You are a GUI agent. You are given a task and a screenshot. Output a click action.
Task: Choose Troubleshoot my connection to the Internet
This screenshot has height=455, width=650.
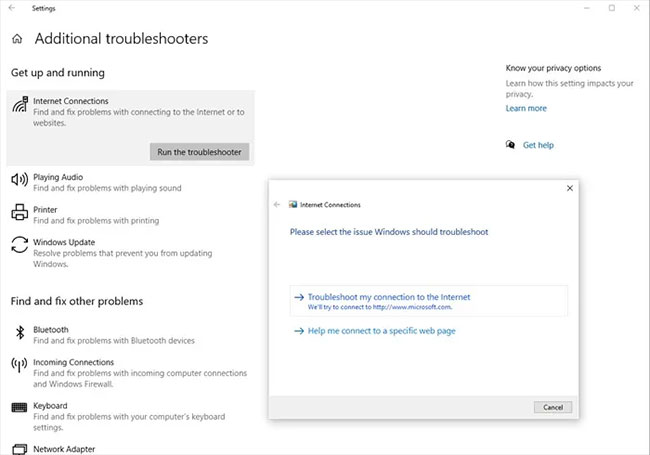click(x=388, y=297)
